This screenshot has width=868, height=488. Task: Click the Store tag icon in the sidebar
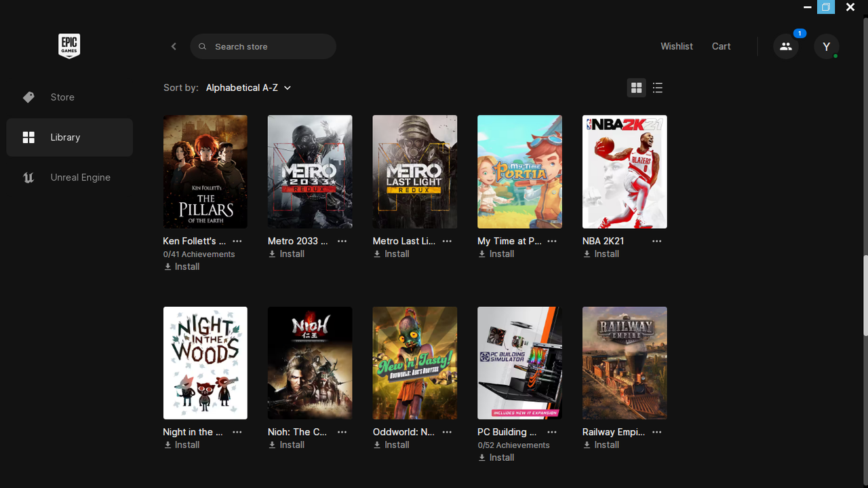[x=28, y=97]
